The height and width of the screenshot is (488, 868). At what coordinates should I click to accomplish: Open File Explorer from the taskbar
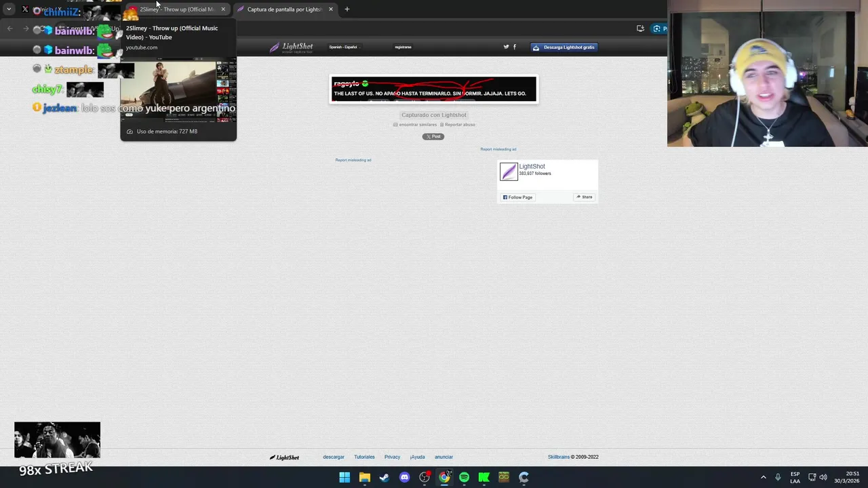(x=365, y=477)
